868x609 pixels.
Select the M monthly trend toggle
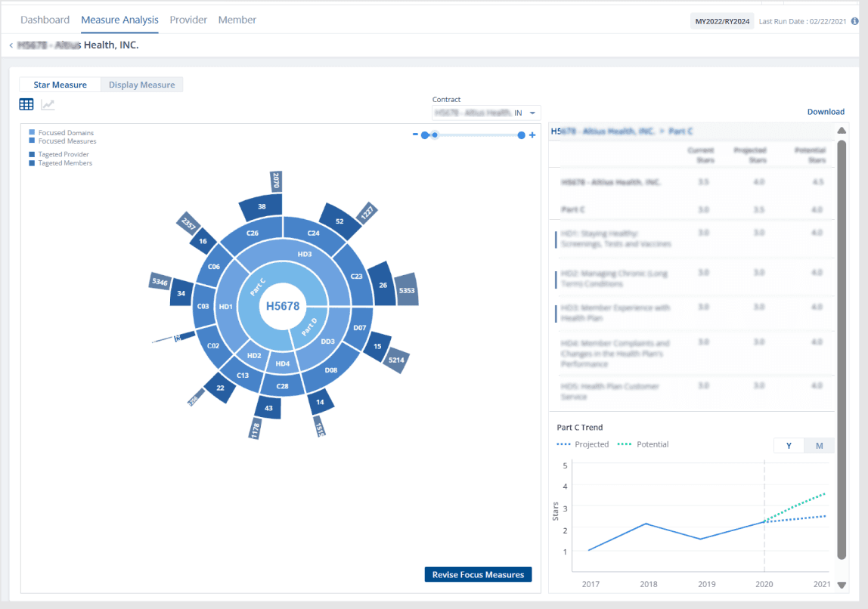coord(819,446)
